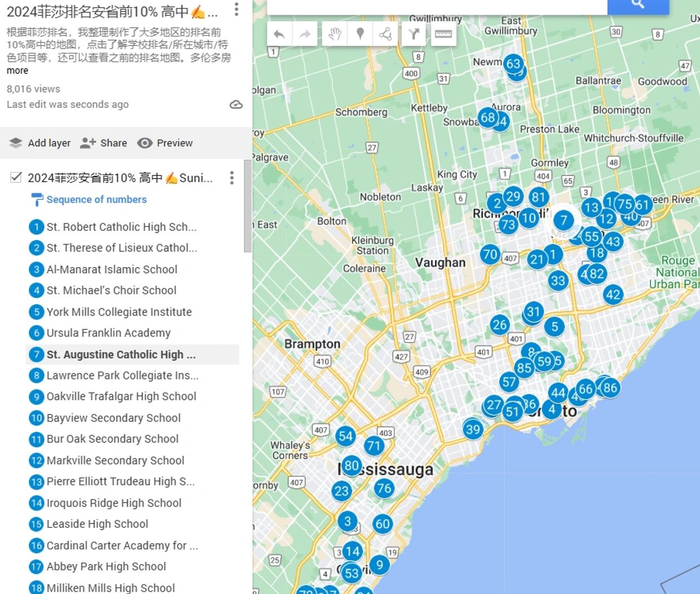Screen dimensions: 700x594
Task: Click the undo arrow in map toolbar
Action: coord(279,34)
